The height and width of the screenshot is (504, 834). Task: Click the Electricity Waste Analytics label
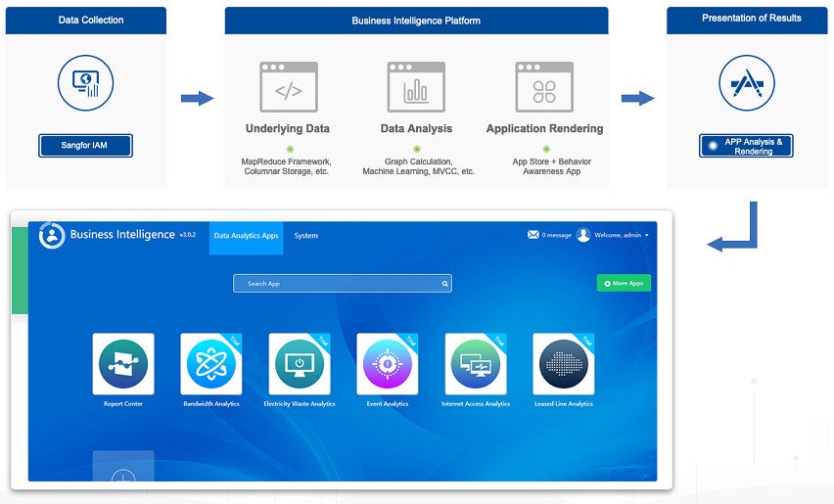pyautogui.click(x=300, y=404)
